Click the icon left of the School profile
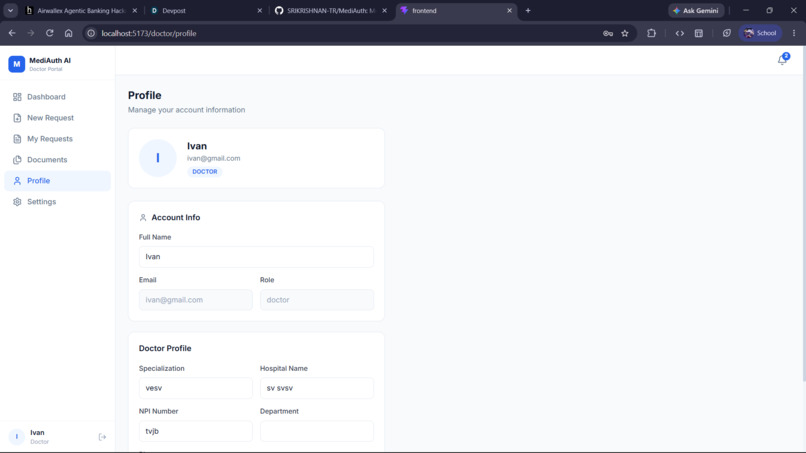806x453 pixels. click(726, 33)
